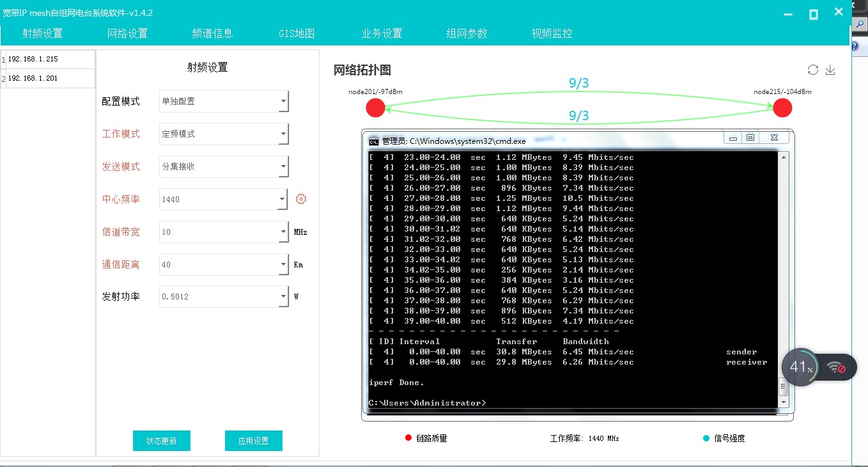Maximize the cmd.exe window

click(750, 138)
